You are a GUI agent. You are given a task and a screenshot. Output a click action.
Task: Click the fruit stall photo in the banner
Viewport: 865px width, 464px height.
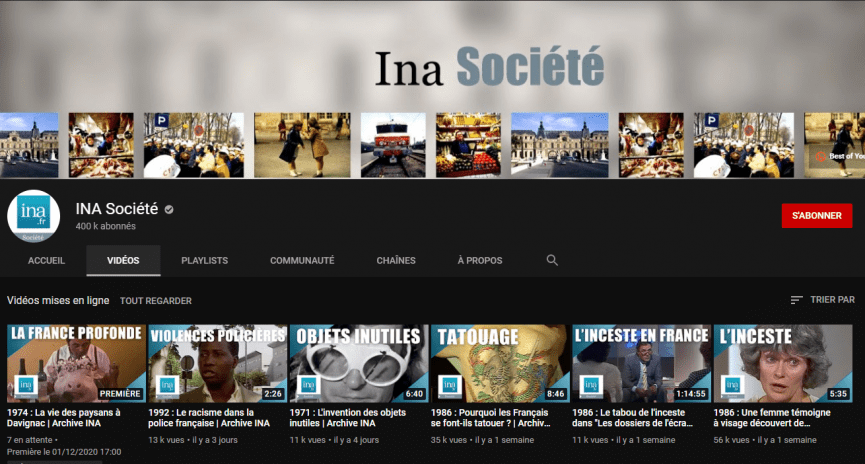pos(468,145)
